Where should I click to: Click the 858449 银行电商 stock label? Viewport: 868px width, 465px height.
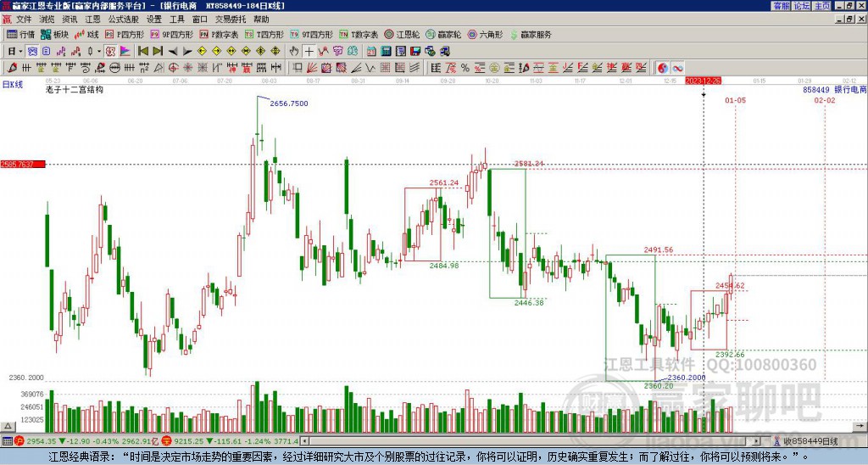click(x=834, y=89)
